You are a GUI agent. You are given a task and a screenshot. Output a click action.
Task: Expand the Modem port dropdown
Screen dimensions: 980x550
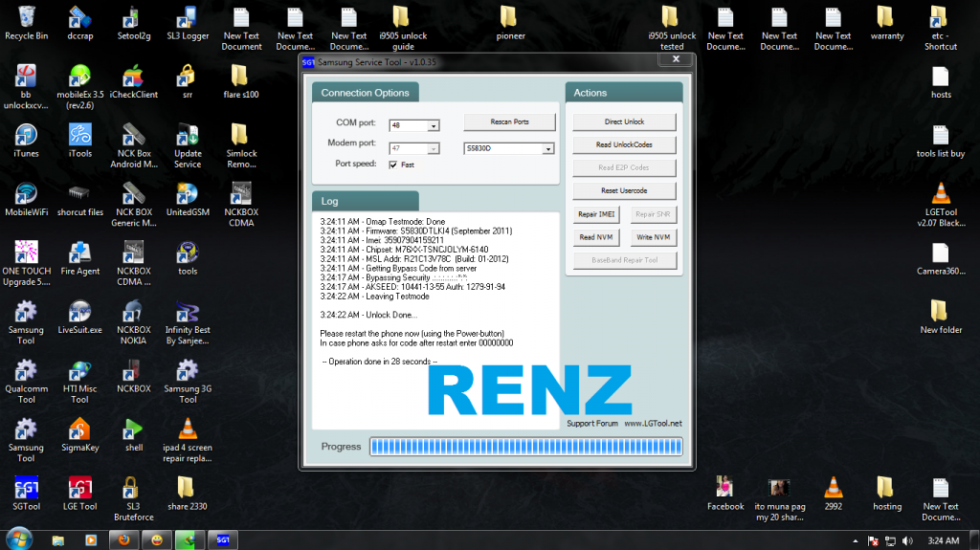coord(434,149)
